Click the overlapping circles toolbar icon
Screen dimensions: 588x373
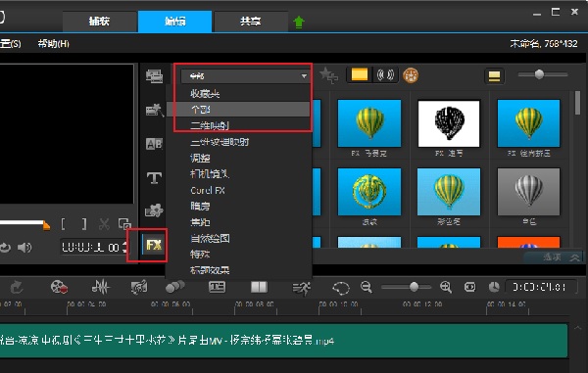[x=175, y=287]
